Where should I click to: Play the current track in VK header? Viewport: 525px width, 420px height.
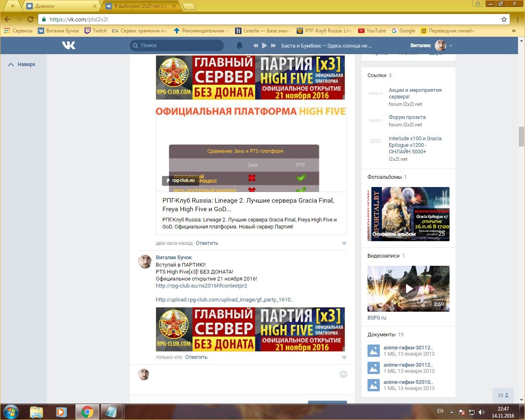coord(265,46)
